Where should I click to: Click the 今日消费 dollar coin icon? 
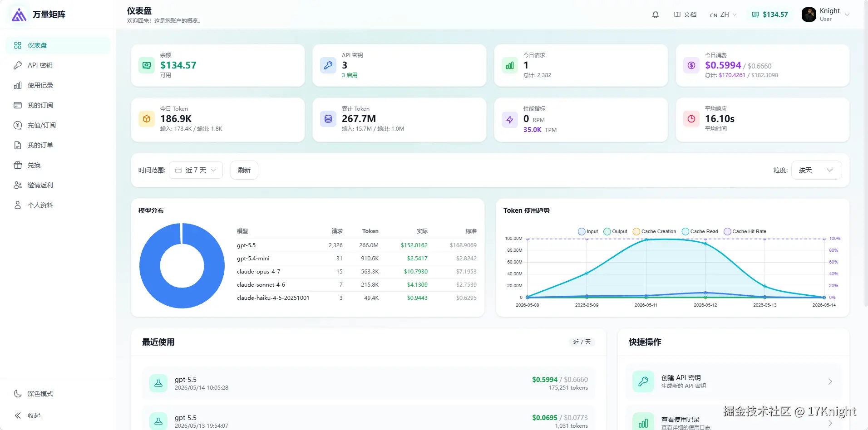[x=691, y=65]
